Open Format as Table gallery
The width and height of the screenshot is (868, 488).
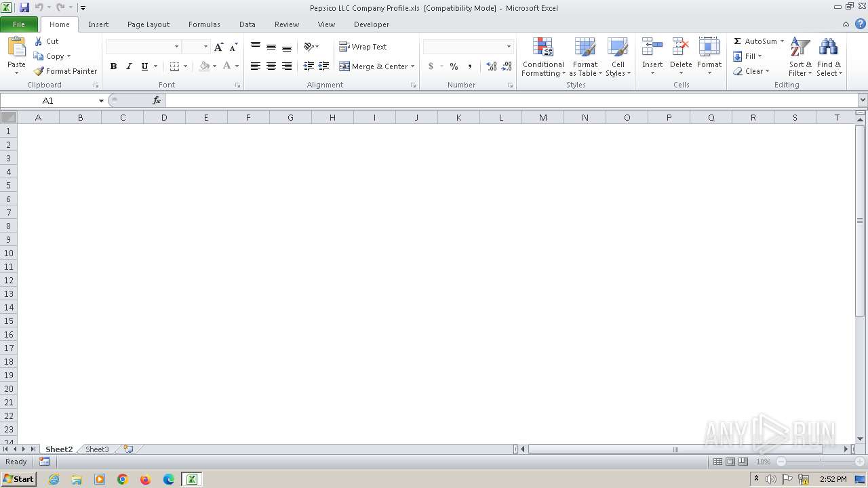[585, 57]
